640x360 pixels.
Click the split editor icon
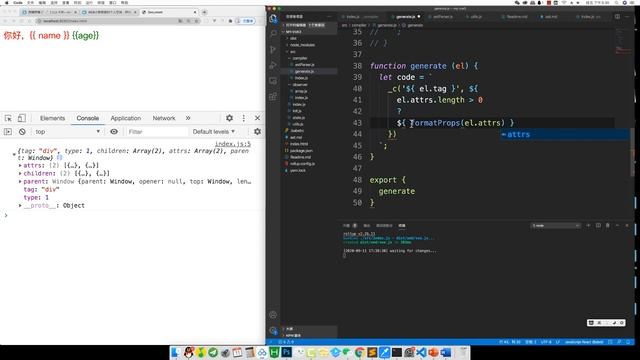[617, 17]
